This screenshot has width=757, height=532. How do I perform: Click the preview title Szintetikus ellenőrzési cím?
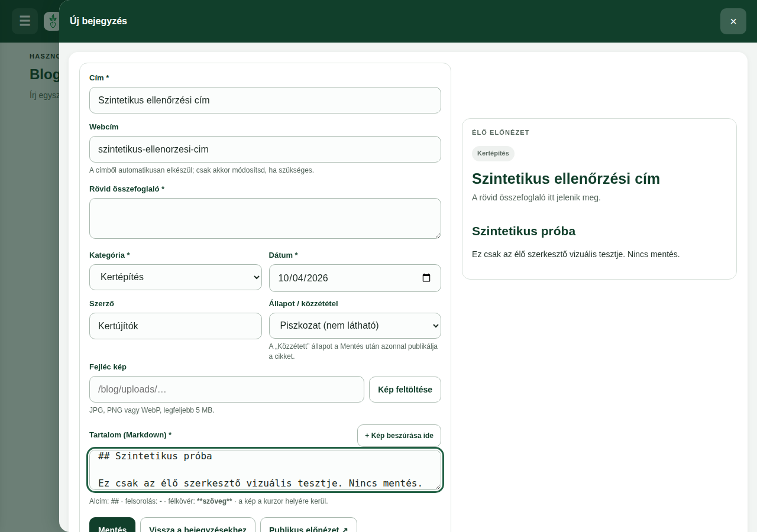(566, 179)
